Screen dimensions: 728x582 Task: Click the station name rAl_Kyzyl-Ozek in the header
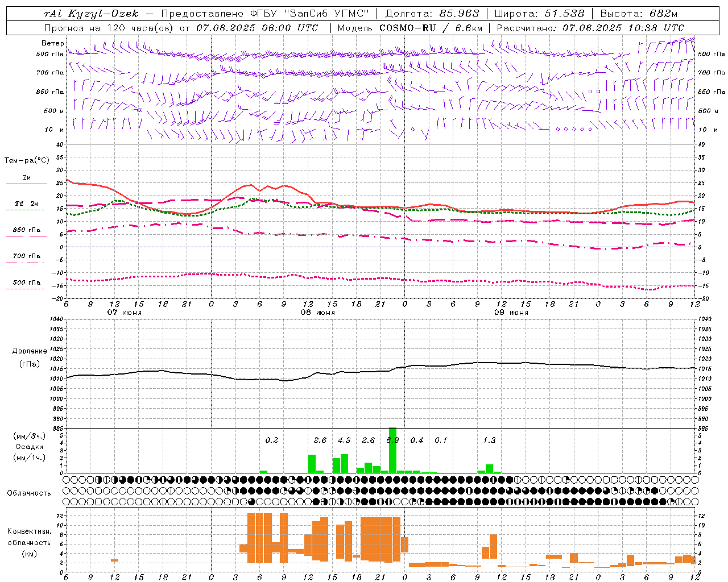tap(92, 14)
